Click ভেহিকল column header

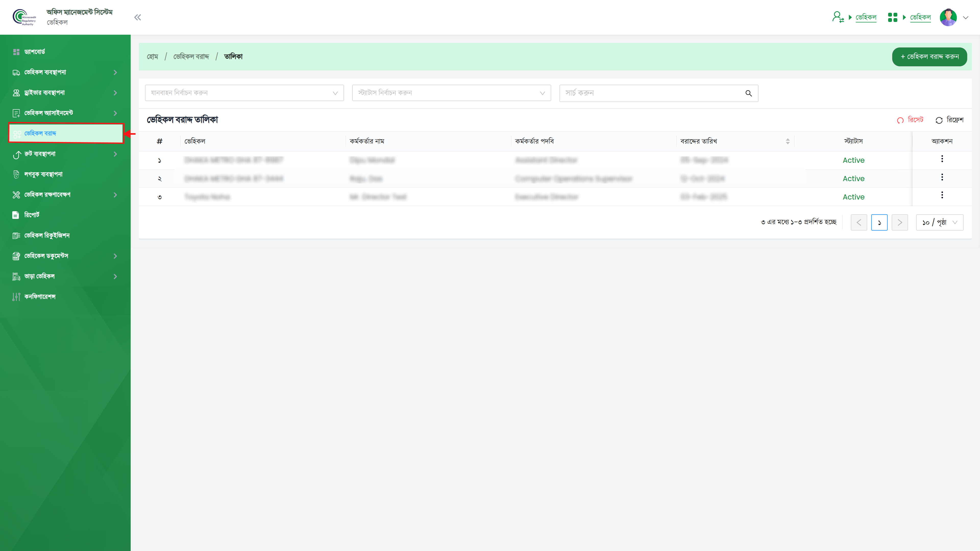tap(195, 142)
